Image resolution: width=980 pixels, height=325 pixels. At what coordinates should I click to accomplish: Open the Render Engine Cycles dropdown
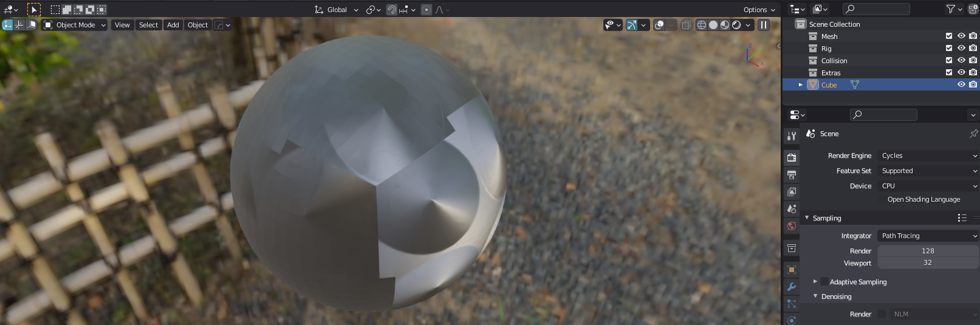pos(928,156)
